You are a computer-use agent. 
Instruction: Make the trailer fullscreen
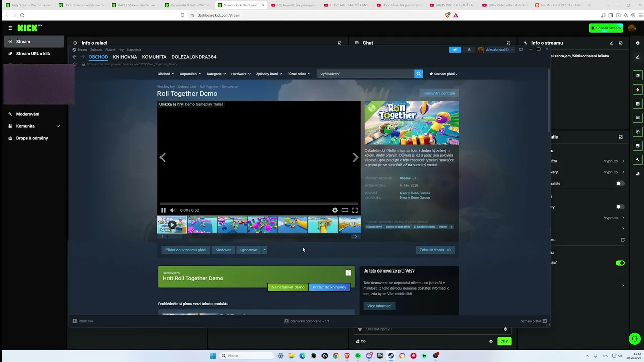point(355,210)
